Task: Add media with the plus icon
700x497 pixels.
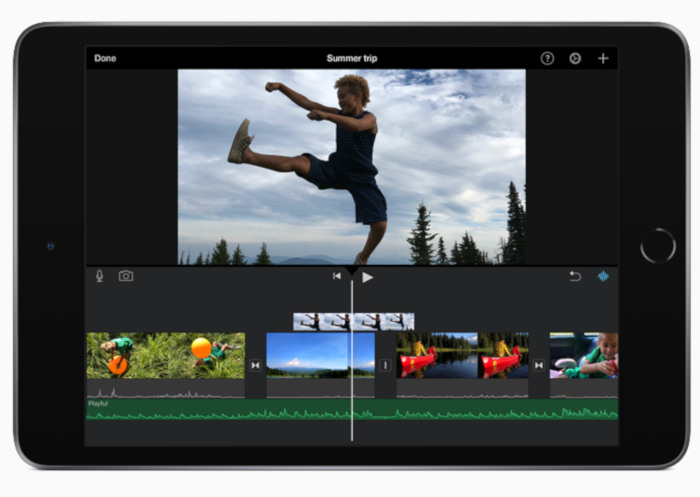Action: tap(603, 58)
